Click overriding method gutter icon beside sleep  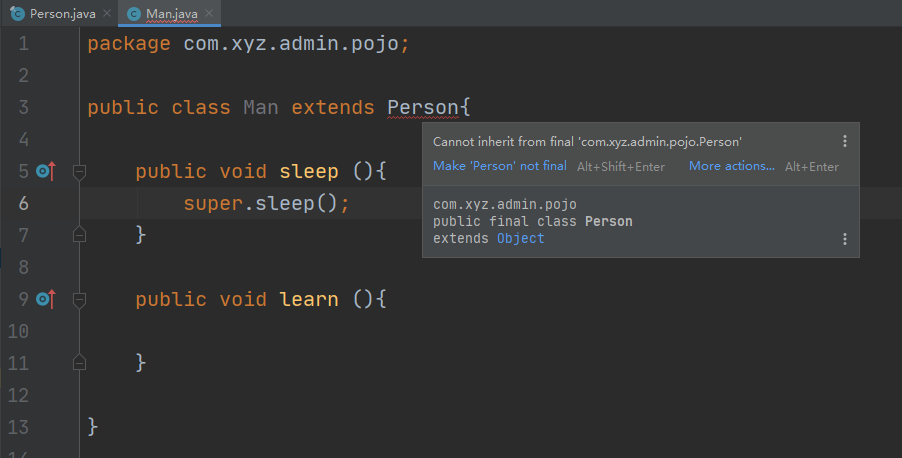coord(46,171)
